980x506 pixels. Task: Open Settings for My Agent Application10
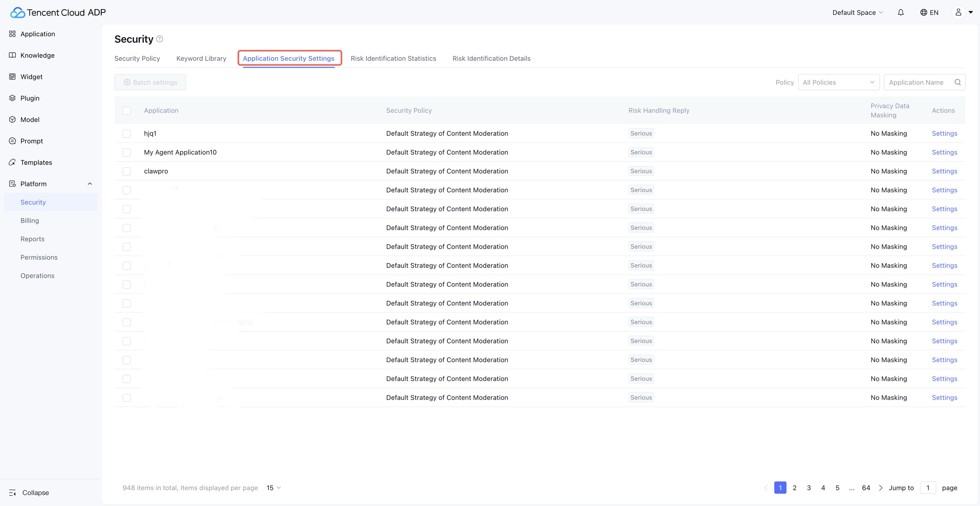[x=944, y=152]
